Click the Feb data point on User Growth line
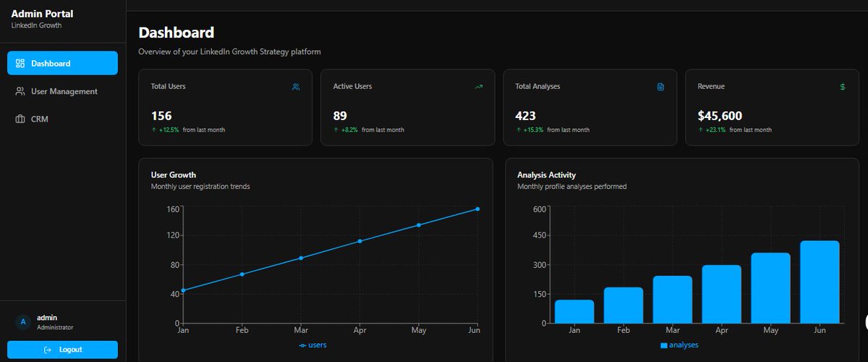The image size is (868, 362). coord(242,274)
